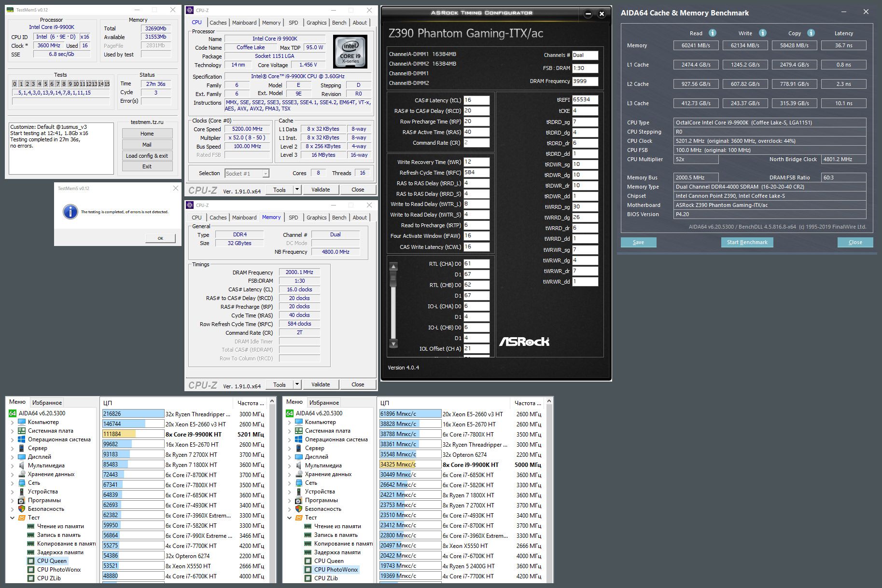Click Start Benchmark in AIDA64 Cache & Memory
882x588 pixels.
pos(747,242)
